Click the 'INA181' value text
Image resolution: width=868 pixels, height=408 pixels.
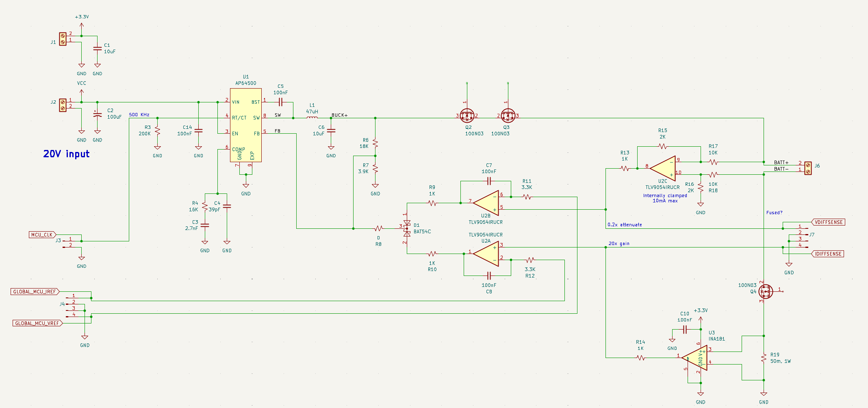click(717, 339)
